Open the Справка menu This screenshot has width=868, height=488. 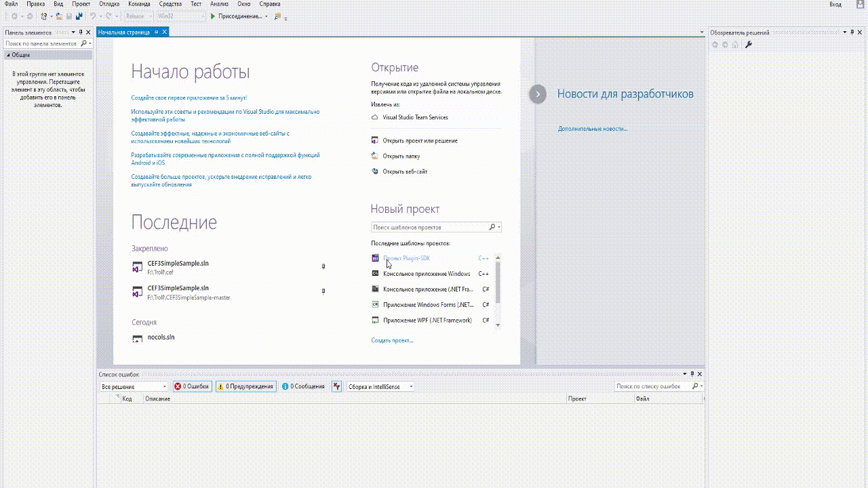(270, 4)
